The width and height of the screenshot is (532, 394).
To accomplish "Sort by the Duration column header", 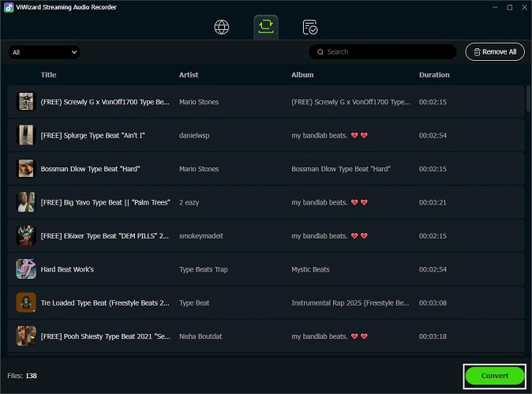I will pos(434,75).
